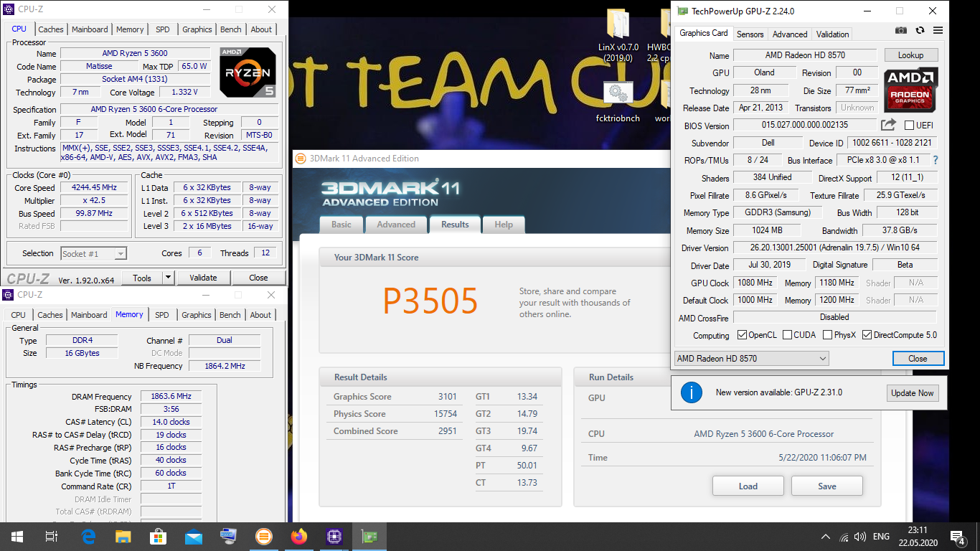The width and height of the screenshot is (980, 551).
Task: Click the AMD Ryzen 5 logo in CPU-Z
Action: tap(248, 72)
